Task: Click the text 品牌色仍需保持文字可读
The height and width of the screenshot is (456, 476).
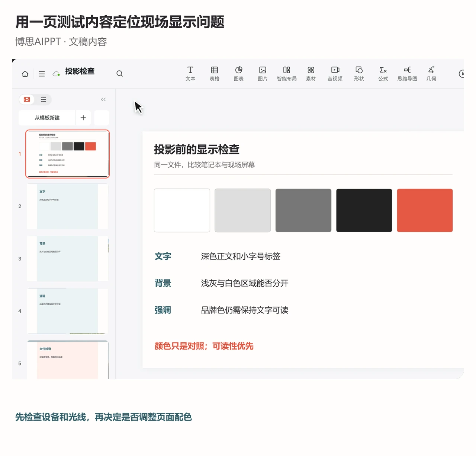Action: click(x=245, y=310)
